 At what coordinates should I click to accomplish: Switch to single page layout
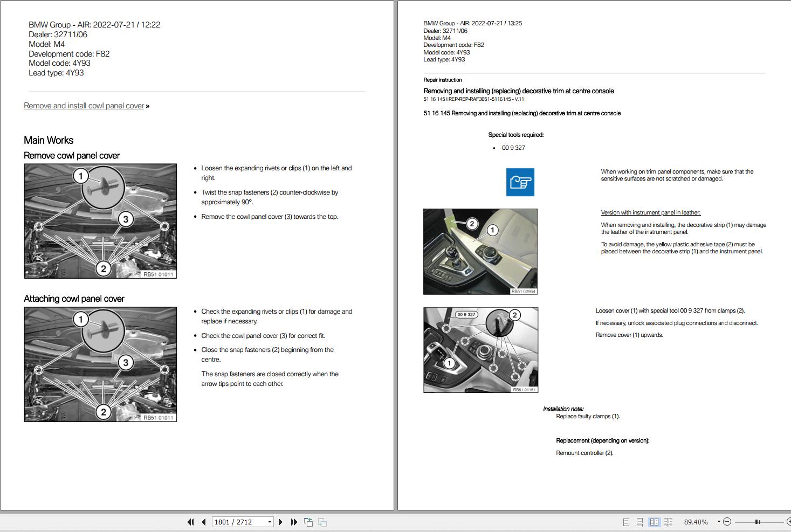[626, 522]
